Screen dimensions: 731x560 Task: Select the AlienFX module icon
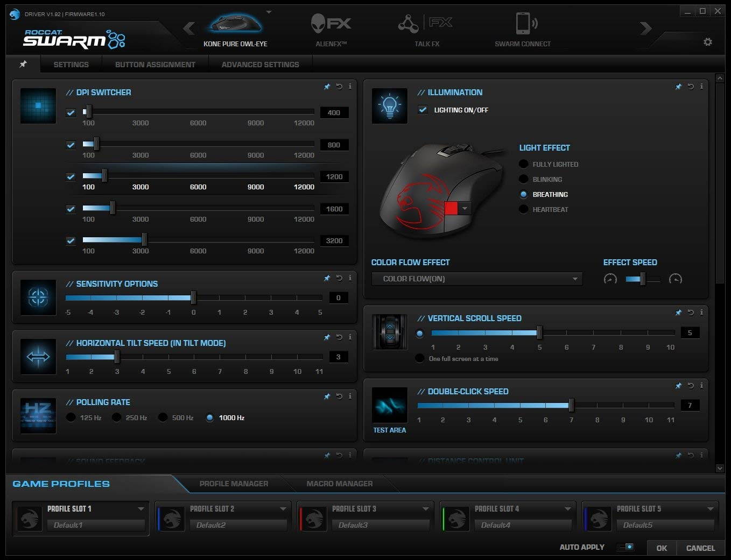331,24
